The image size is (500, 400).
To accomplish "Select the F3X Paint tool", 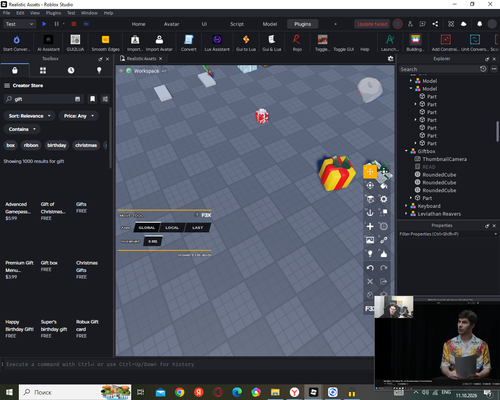I will 384,185.
